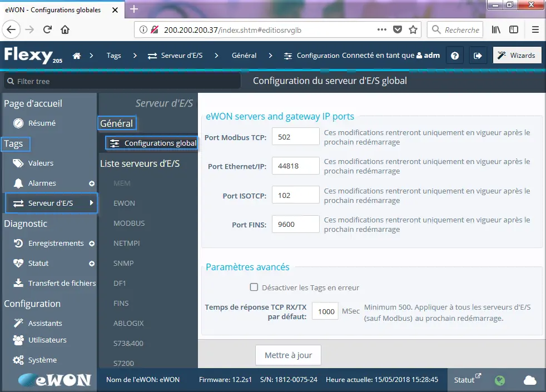Click the logout arrow icon
This screenshot has width=546, height=392.
click(x=478, y=56)
